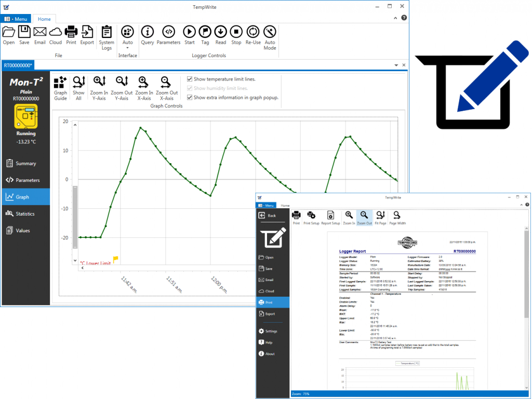This screenshot has height=399, width=532.
Task: Click the Y-axis scrollbar down arrow
Action: [x=75, y=261]
